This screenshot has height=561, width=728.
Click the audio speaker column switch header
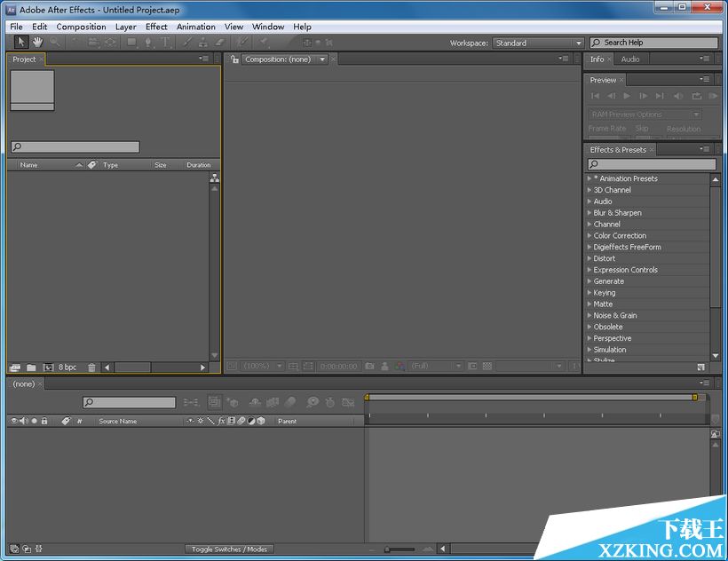pos(24,421)
